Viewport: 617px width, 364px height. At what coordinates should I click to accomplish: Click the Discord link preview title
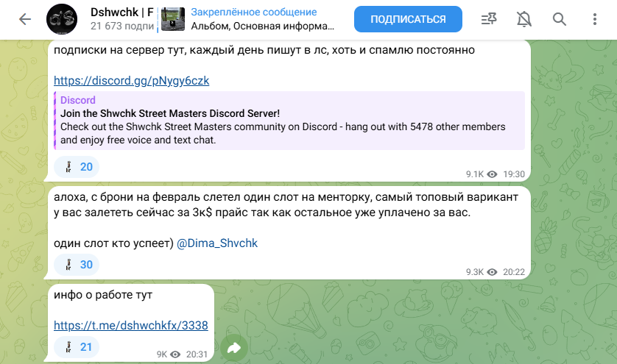[x=78, y=100]
